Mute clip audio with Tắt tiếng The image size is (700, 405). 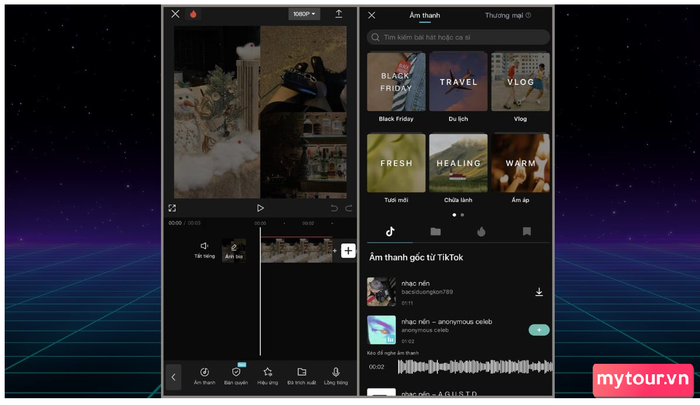[x=204, y=248]
